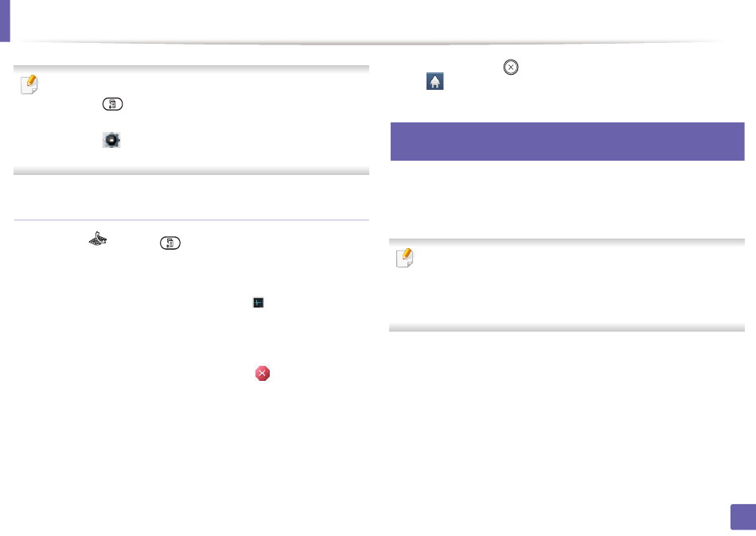Click the bottom gray bar of left note box
Viewport: 756px width, 536px height.
(192, 171)
